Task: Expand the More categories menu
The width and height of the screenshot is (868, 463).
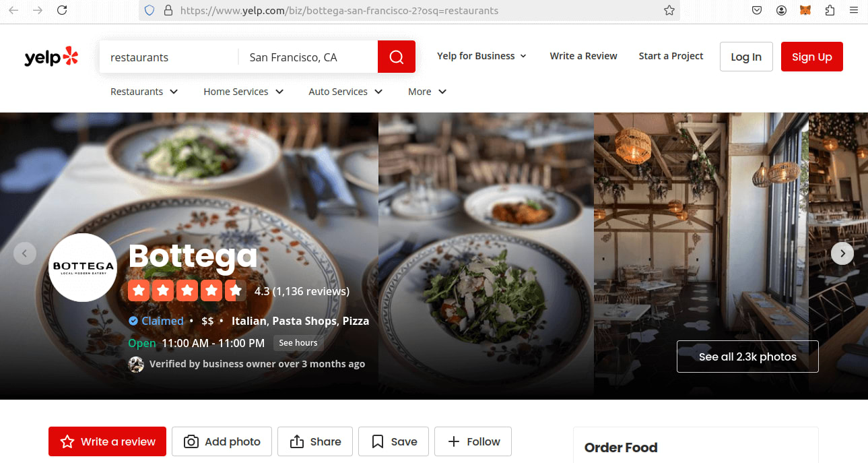Action: (x=428, y=92)
